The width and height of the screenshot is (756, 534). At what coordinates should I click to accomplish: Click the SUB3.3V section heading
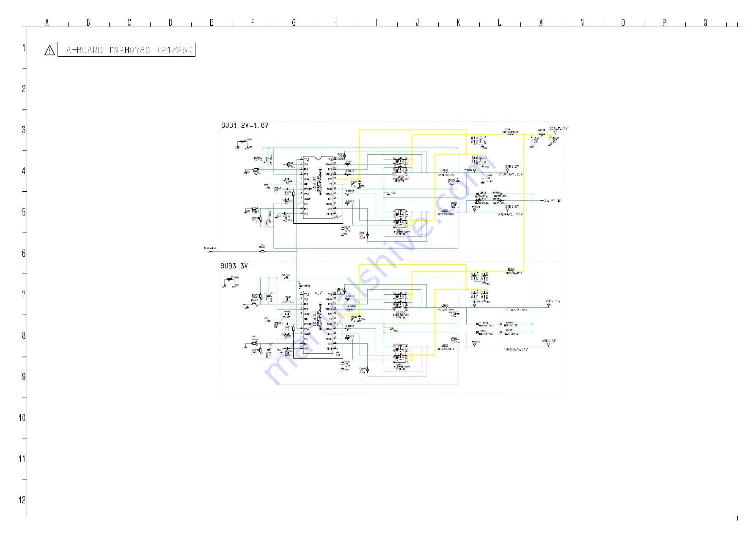234,266
